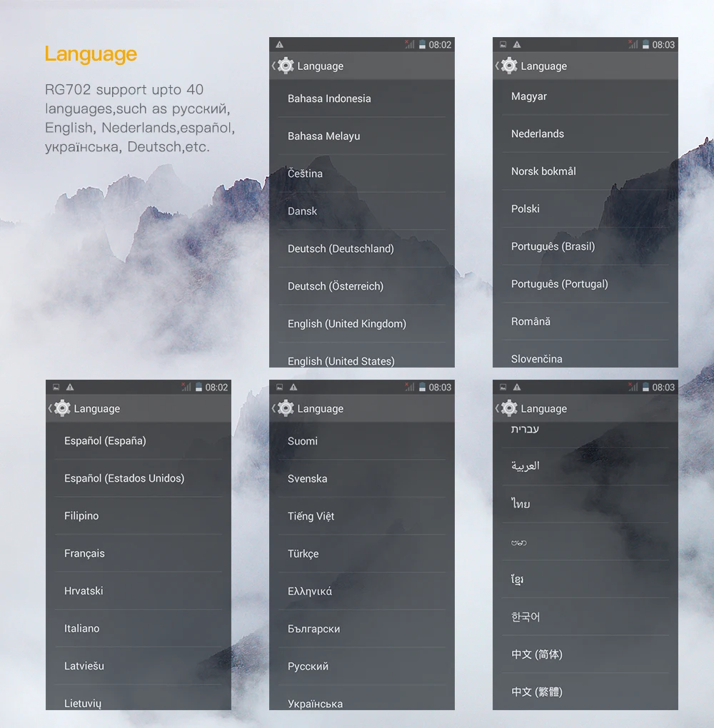
Task: Tap the picture notification icon in the Chinese language screen status bar
Action: pos(503,388)
